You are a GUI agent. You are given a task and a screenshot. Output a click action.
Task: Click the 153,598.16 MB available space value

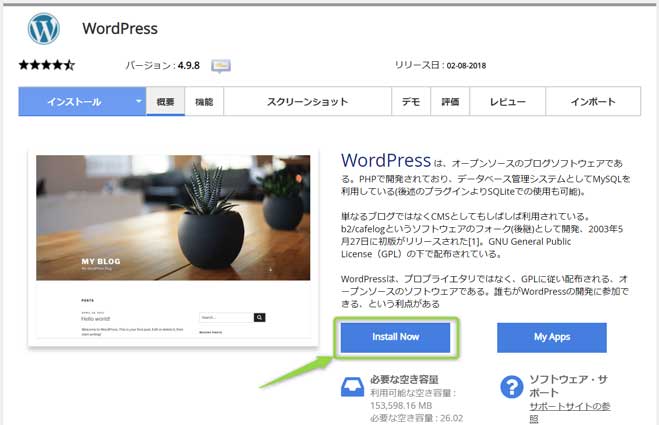pos(401,406)
